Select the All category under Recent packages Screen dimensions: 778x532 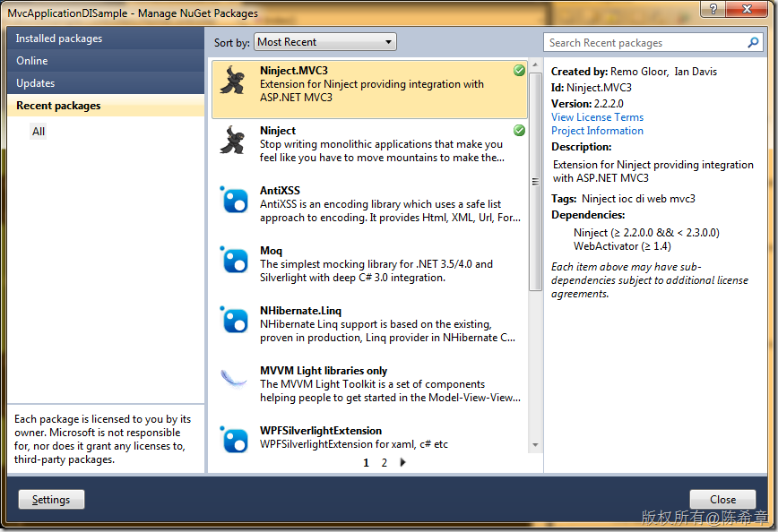point(39,132)
